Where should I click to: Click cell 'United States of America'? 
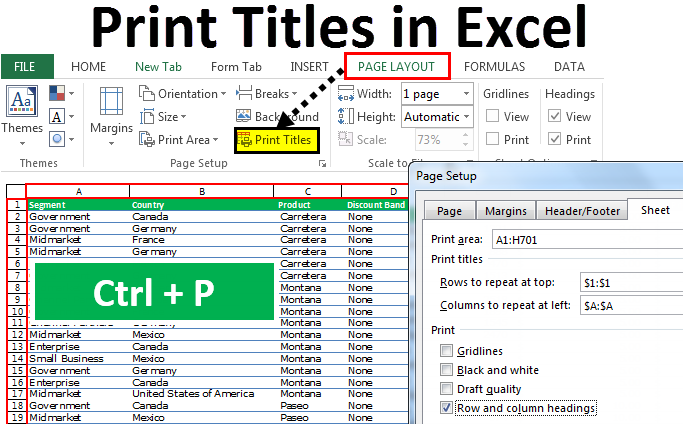tap(202, 393)
